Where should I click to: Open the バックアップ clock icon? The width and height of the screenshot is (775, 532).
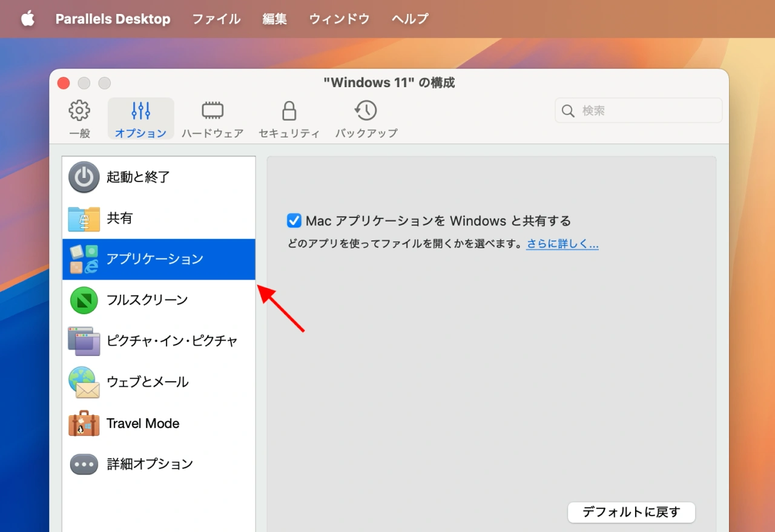tap(366, 111)
